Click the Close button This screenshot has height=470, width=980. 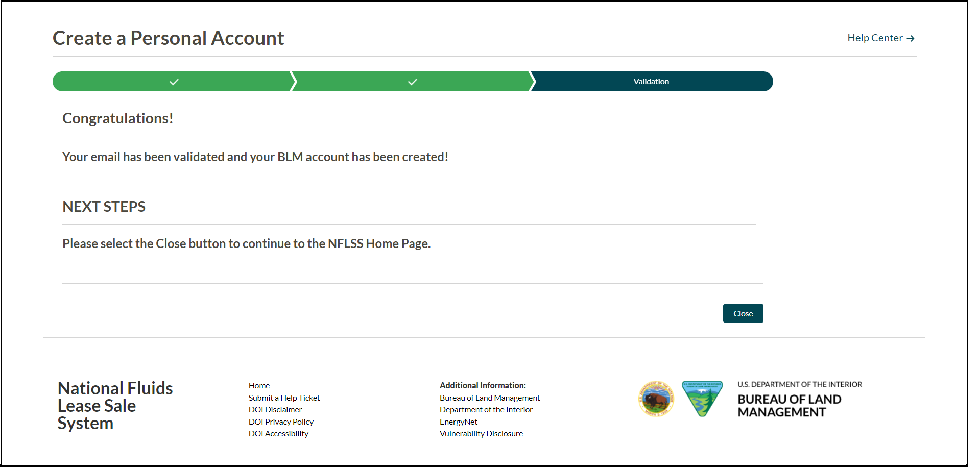[743, 313]
